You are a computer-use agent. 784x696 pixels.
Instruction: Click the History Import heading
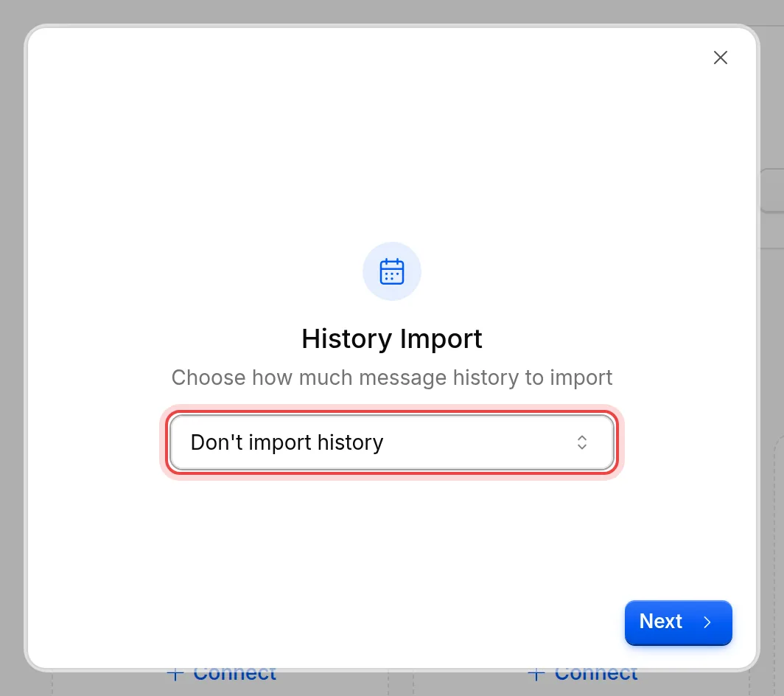pos(392,338)
